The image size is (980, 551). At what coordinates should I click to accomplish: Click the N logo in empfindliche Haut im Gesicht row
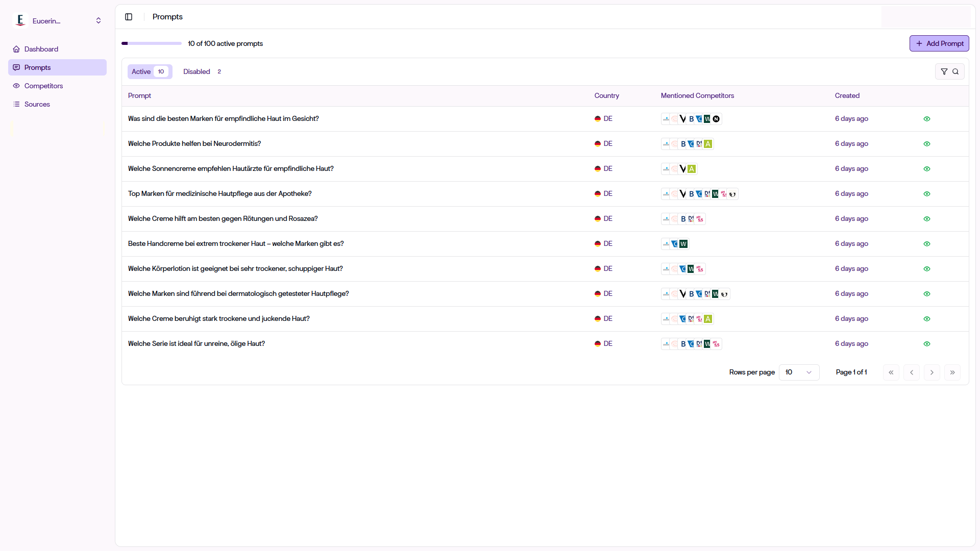(x=716, y=119)
